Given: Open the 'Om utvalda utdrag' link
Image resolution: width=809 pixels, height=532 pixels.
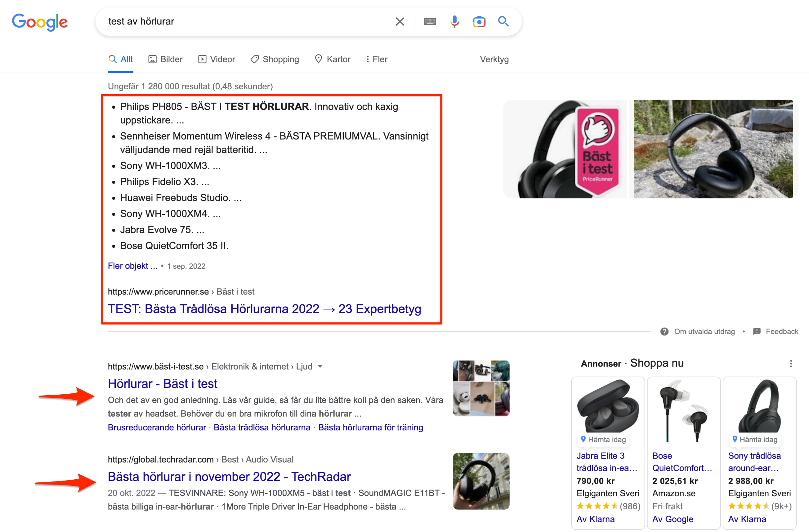Looking at the screenshot, I should [x=704, y=331].
